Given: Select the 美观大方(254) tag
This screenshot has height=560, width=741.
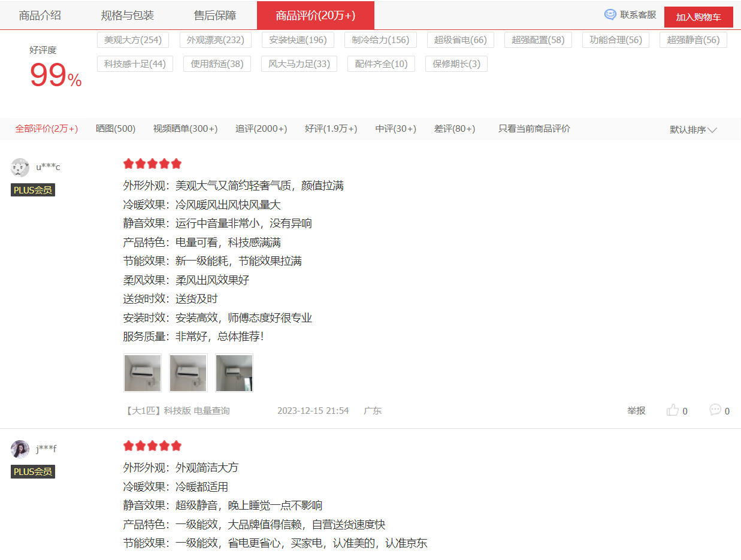Looking at the screenshot, I should pyautogui.click(x=133, y=40).
